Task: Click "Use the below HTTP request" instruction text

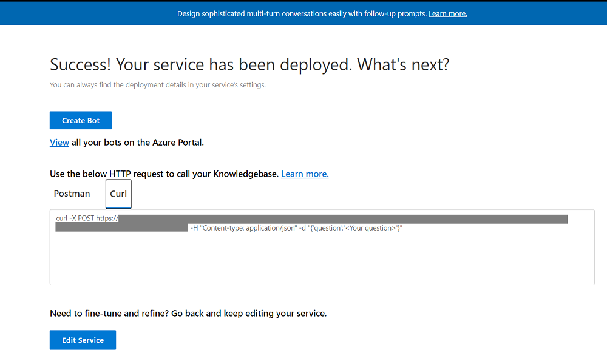Action: pos(164,174)
